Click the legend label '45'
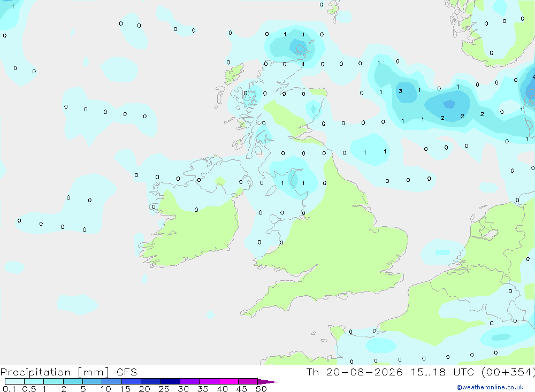The width and height of the screenshot is (535, 392). (242, 389)
